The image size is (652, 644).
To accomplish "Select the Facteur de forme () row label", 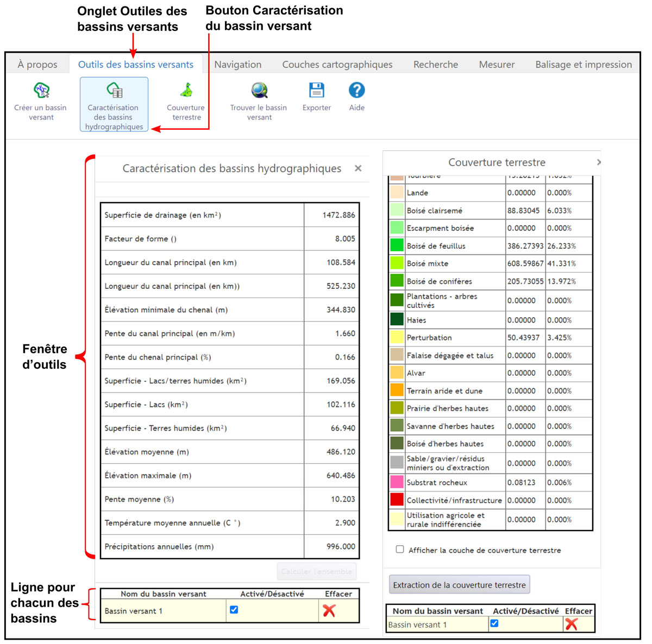I will pos(140,239).
